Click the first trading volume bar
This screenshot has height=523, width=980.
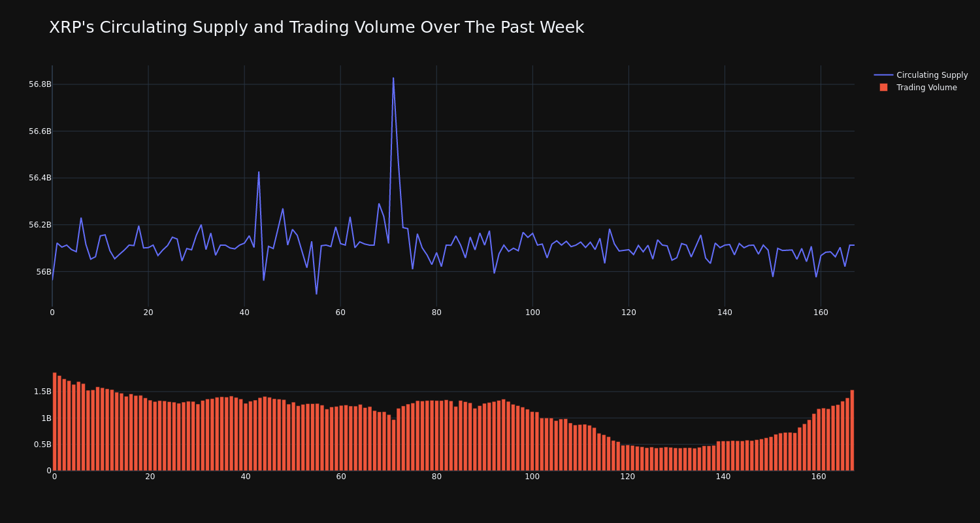[54, 422]
